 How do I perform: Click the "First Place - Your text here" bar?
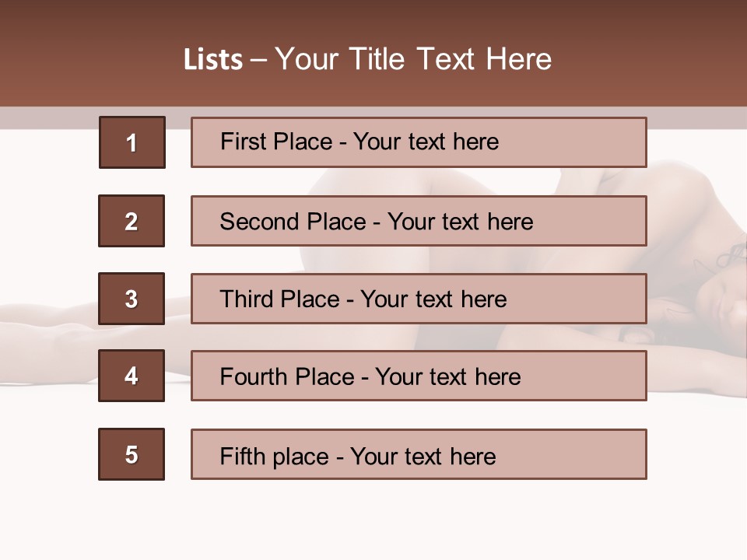pos(419,142)
